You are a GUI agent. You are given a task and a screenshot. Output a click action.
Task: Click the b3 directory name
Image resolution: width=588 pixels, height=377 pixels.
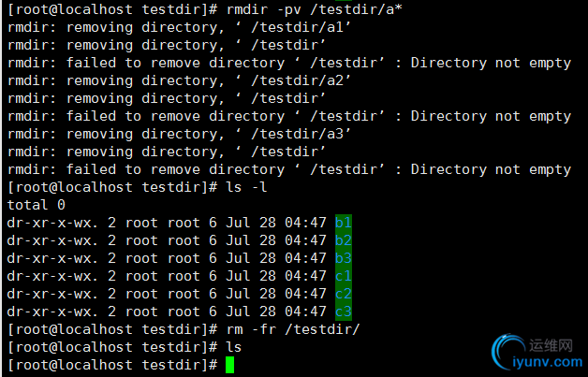(x=343, y=258)
